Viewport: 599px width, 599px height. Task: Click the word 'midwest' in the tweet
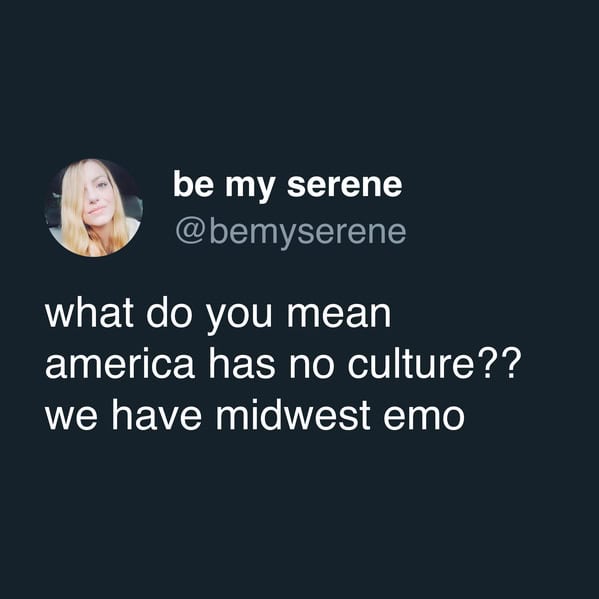[293, 414]
